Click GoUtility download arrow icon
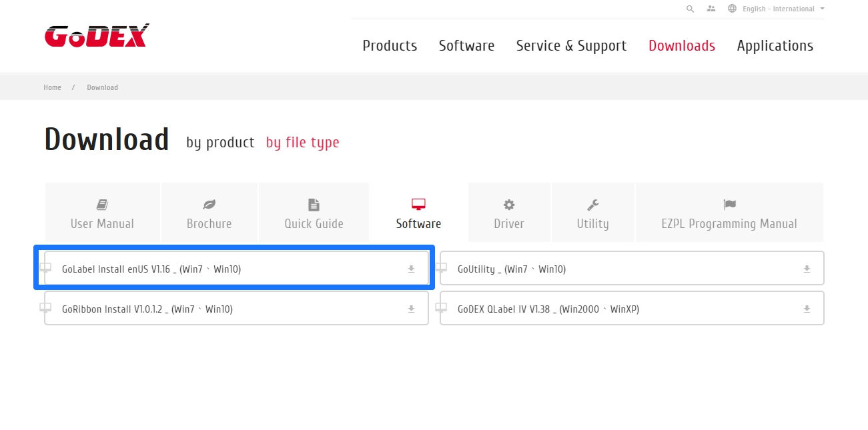This screenshot has height=430, width=868. click(x=807, y=269)
